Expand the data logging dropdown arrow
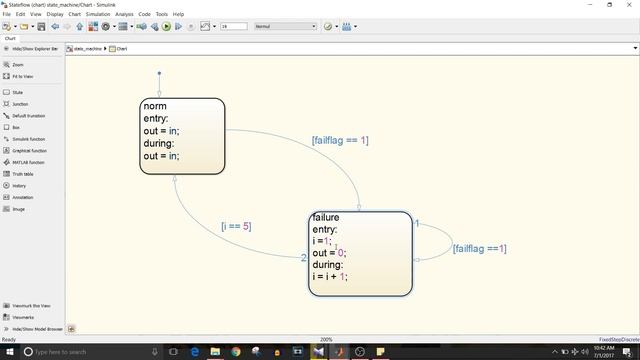Viewport: 640px width, 360px height. click(x=214, y=27)
